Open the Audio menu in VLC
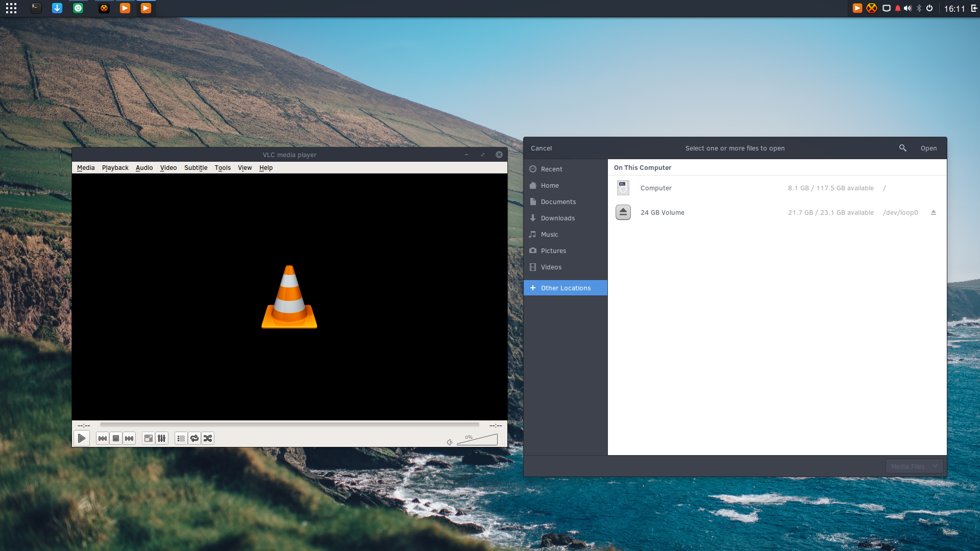Viewport: 980px width, 551px height. tap(144, 168)
